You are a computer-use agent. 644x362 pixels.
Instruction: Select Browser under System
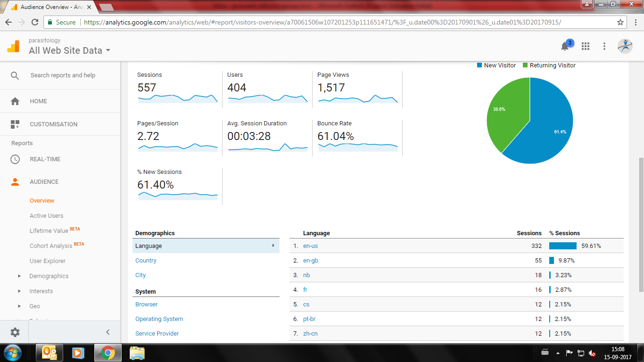tap(147, 304)
